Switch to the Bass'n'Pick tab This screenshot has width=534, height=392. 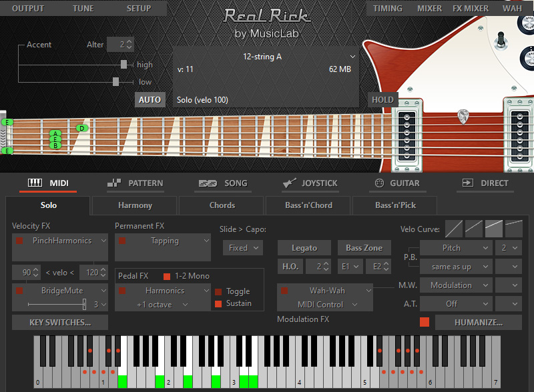pos(395,205)
